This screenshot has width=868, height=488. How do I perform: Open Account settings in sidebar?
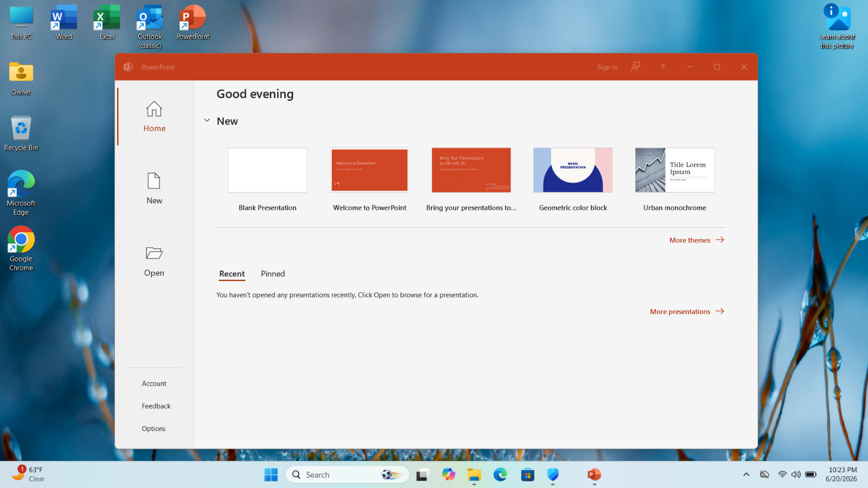(154, 383)
